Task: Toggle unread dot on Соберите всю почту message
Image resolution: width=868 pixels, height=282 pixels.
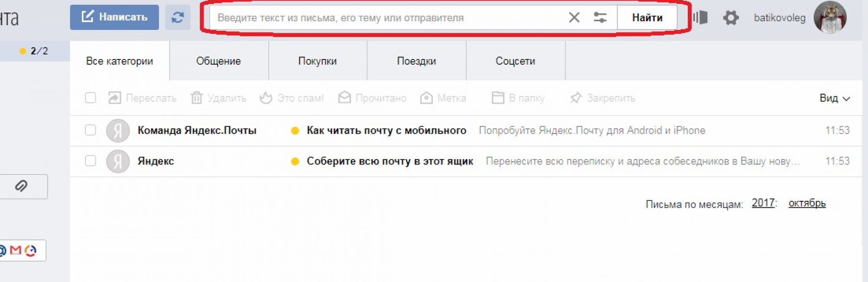Action: click(x=295, y=161)
